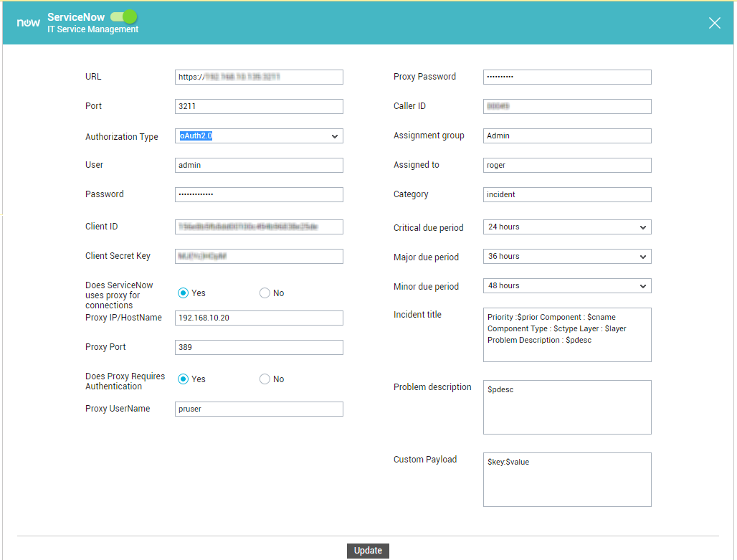Click the Password input field
The width and height of the screenshot is (737, 560).
click(259, 194)
